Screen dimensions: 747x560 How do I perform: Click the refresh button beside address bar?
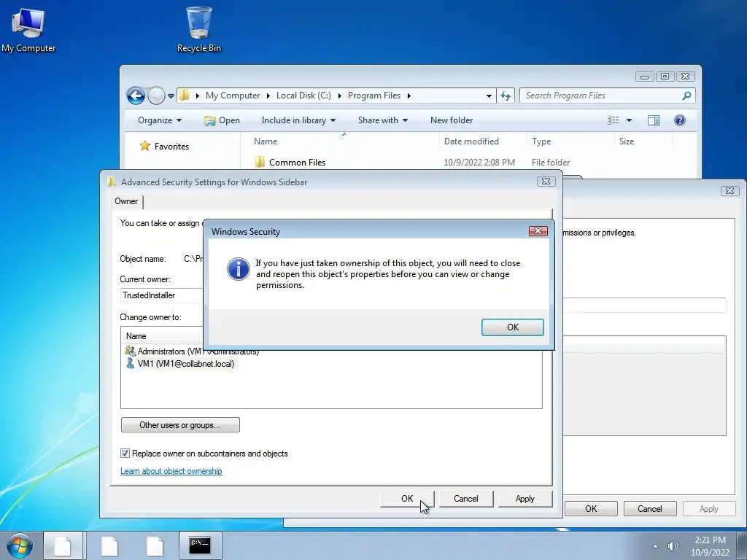[506, 96]
